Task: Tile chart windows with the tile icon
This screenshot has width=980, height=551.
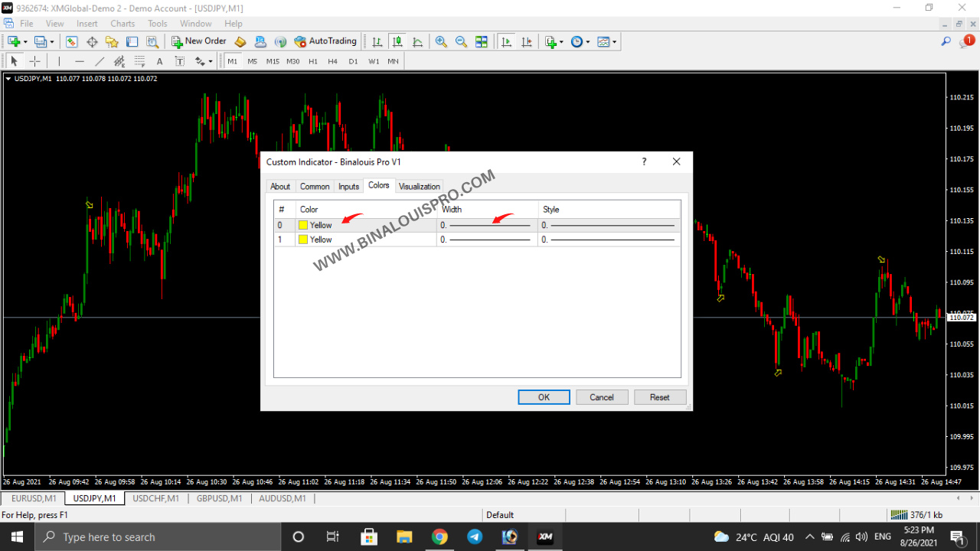Action: [x=482, y=42]
